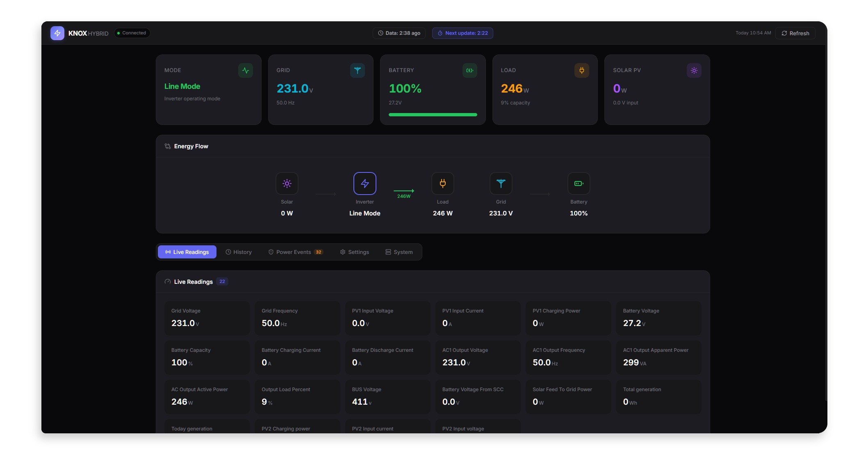Open the Settings tab
Image resolution: width=868 pixels, height=453 pixels.
click(x=355, y=252)
